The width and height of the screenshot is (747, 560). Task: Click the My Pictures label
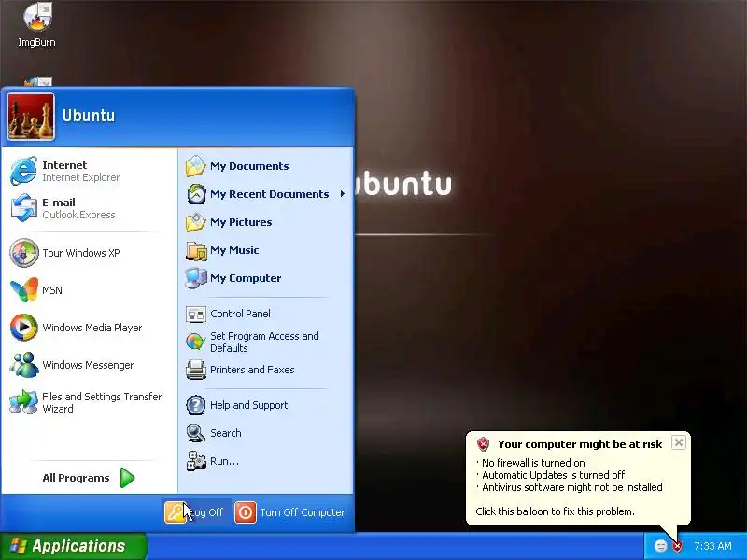pyautogui.click(x=241, y=222)
